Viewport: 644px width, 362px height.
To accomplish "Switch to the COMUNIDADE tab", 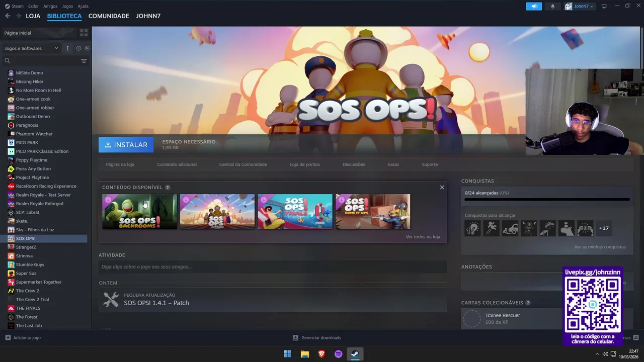I will click(x=109, y=16).
